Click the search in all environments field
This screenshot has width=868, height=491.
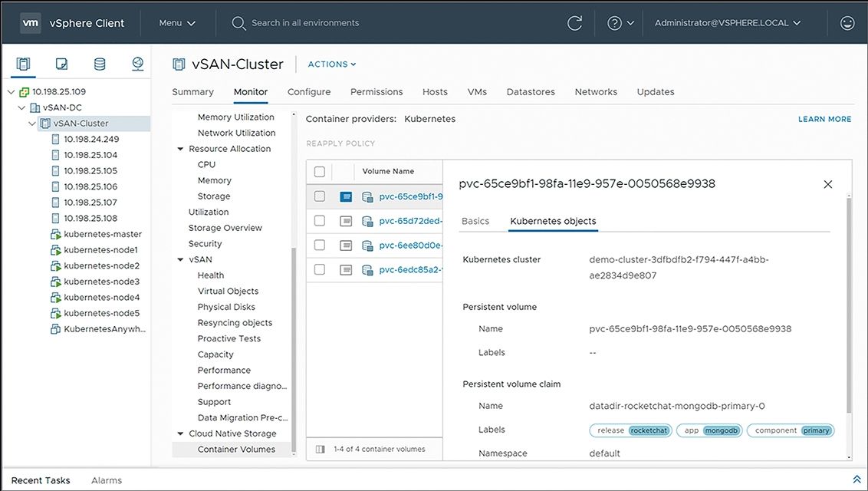[305, 23]
